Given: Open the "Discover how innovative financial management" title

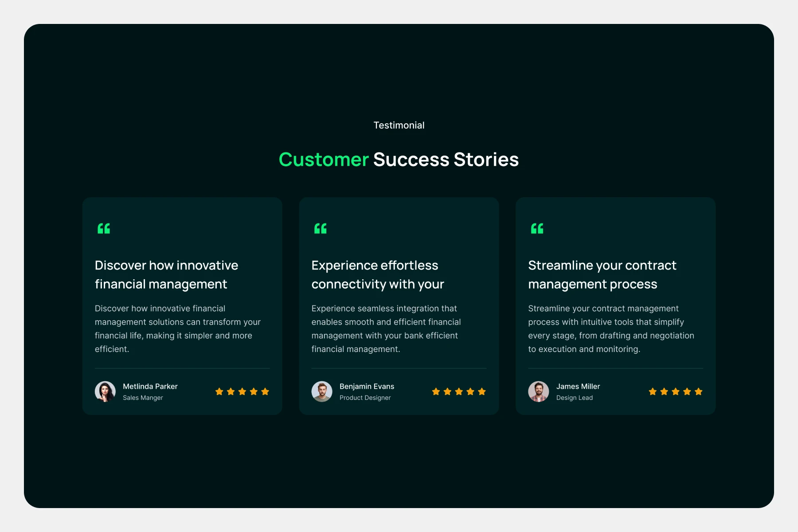Looking at the screenshot, I should [166, 275].
